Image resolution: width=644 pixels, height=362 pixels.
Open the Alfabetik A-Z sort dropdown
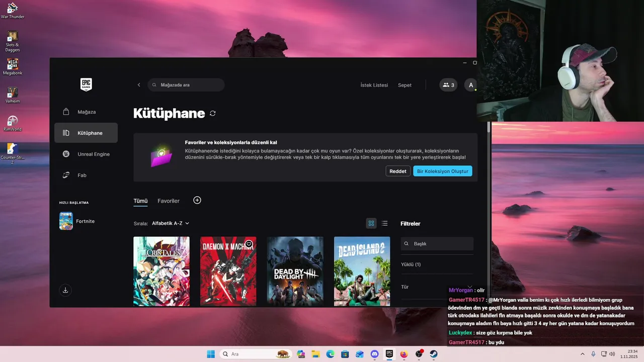(x=171, y=223)
